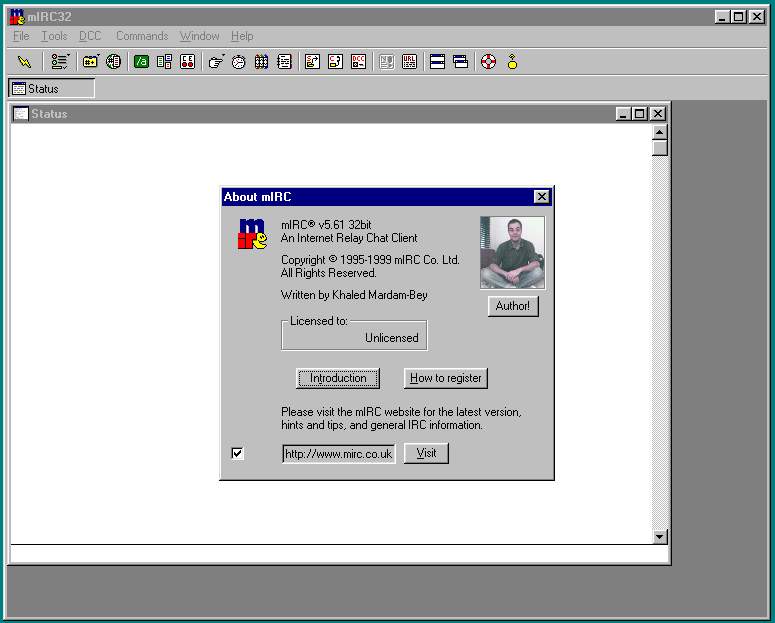Click the mIRC32 title bar application icon
This screenshot has width=775, height=623.
17,17
